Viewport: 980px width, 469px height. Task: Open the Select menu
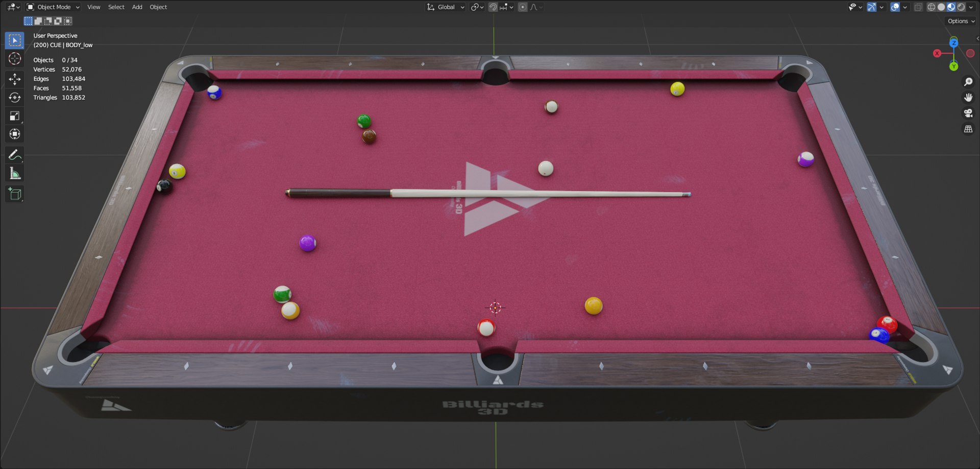[x=116, y=7]
